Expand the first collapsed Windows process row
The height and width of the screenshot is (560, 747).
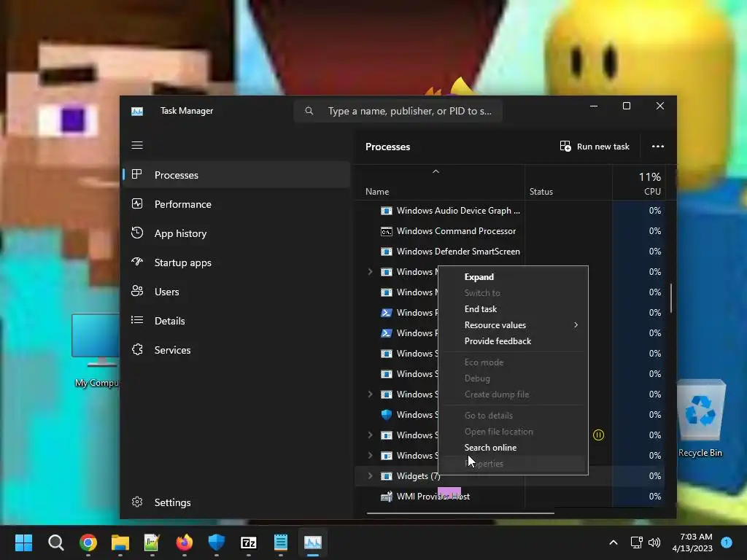coord(370,271)
